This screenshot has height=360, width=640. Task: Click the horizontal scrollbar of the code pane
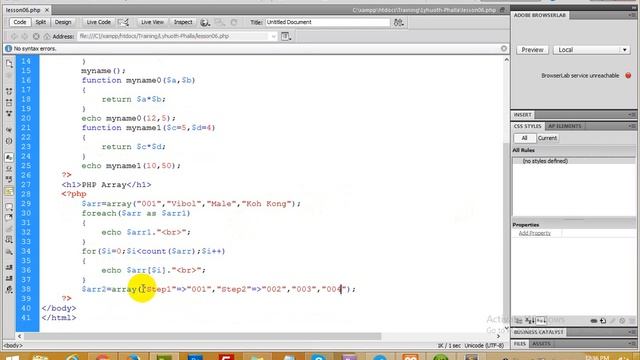[x=202, y=336]
